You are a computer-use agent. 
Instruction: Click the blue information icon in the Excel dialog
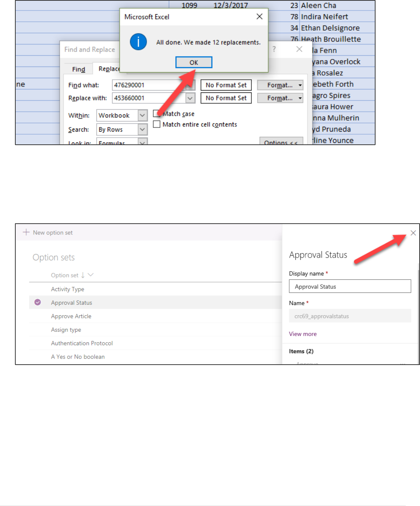coord(138,42)
